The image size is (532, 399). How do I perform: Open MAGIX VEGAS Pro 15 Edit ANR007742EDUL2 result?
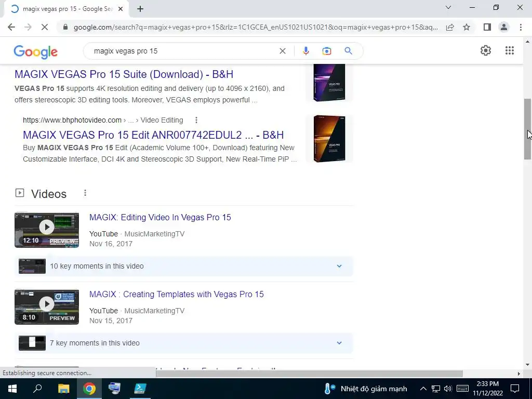[x=153, y=135]
